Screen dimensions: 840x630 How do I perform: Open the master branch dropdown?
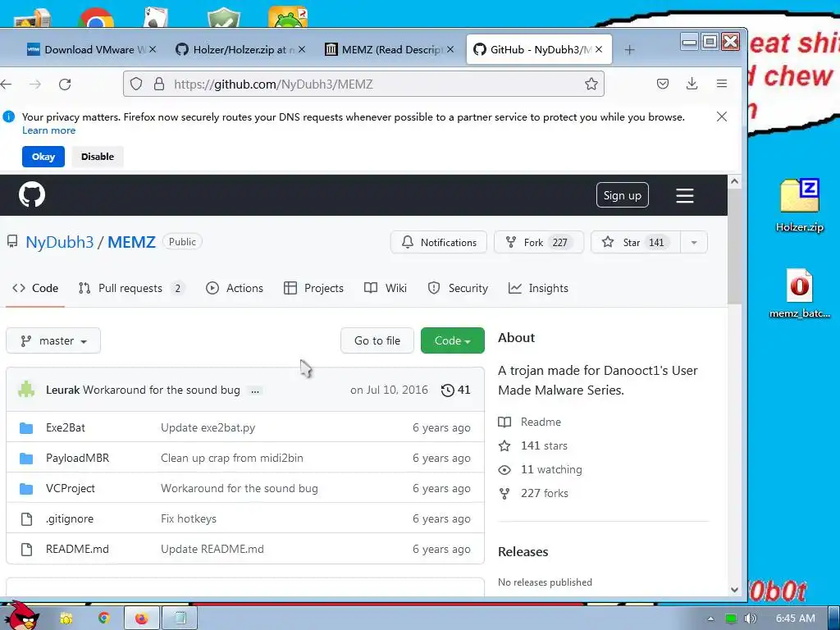pyautogui.click(x=53, y=340)
